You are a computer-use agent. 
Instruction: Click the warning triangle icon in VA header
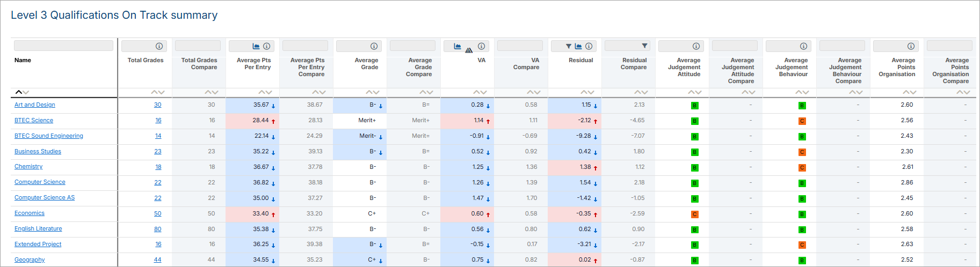click(x=469, y=50)
